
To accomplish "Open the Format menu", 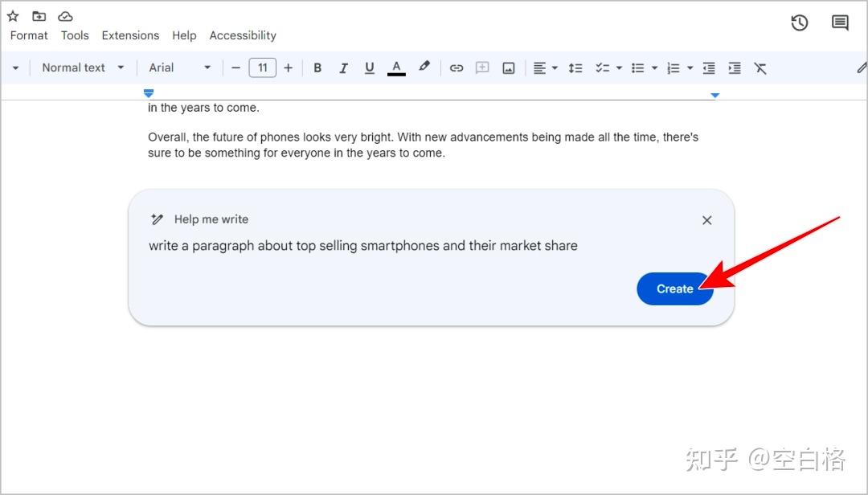I will point(29,35).
